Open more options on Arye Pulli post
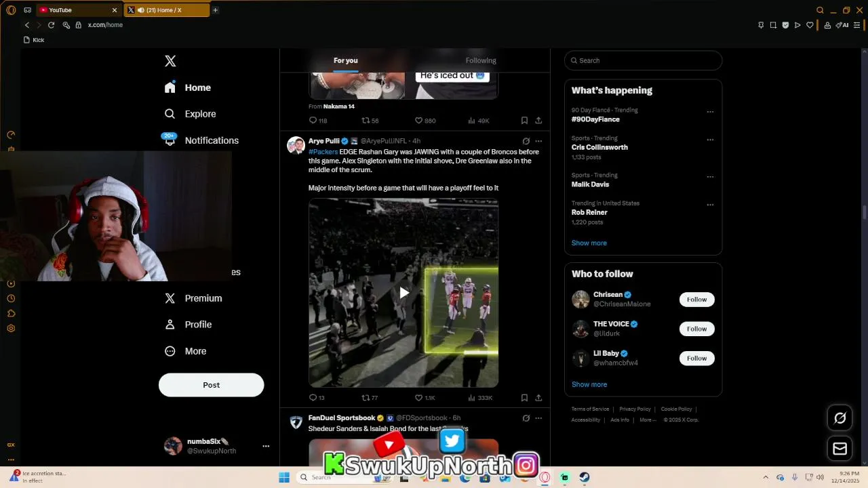 click(538, 141)
